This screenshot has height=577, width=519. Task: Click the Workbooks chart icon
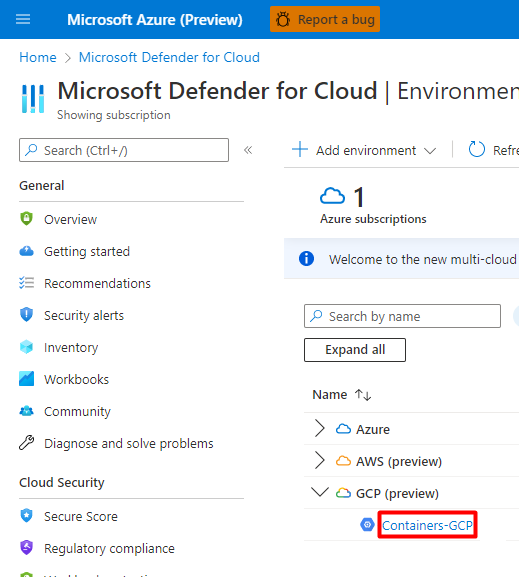(27, 379)
